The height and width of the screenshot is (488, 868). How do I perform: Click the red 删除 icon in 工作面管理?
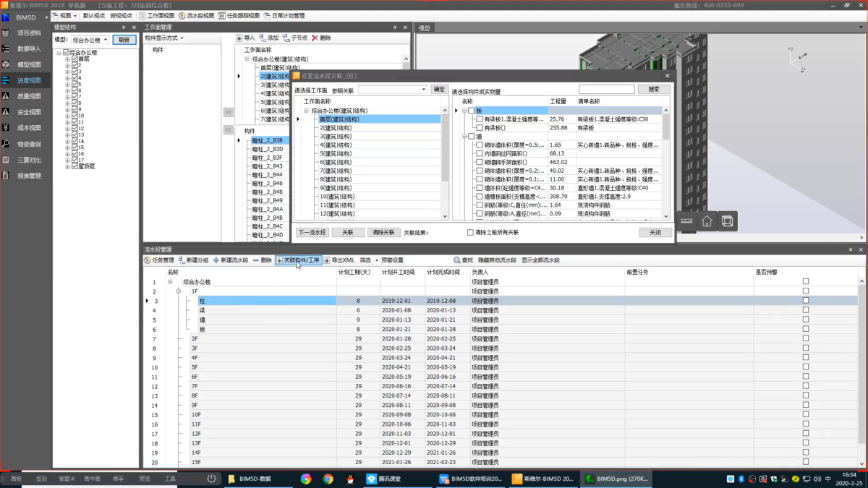[315, 38]
